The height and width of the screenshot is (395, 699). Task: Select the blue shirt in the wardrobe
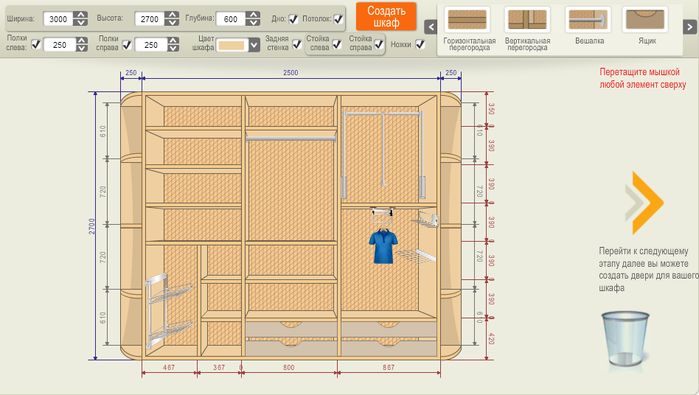(x=383, y=246)
